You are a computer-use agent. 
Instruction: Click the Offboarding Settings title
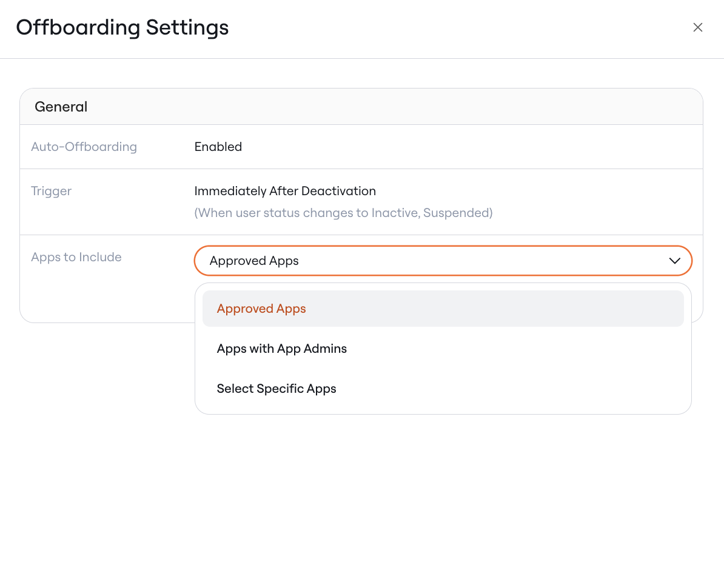122,27
